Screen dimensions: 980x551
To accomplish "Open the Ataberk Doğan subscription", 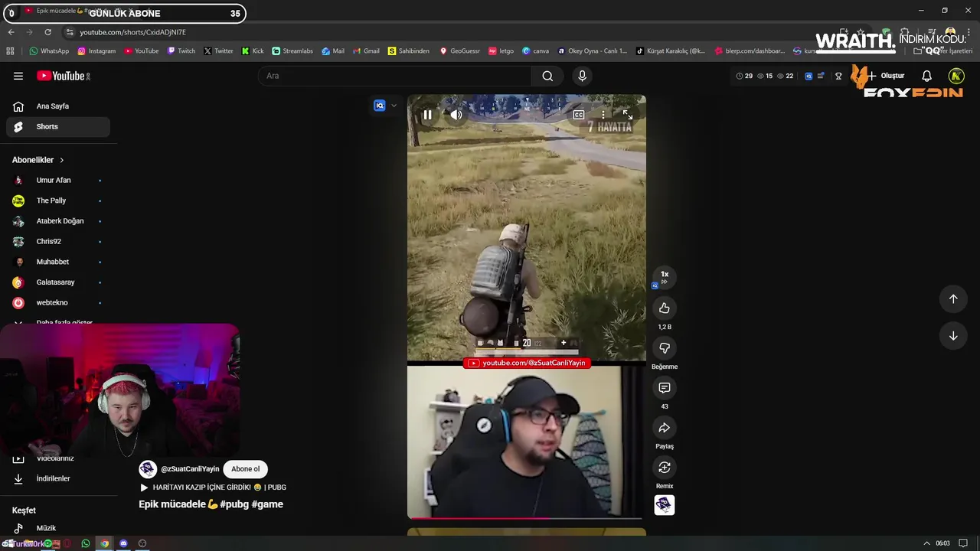I will (x=58, y=221).
